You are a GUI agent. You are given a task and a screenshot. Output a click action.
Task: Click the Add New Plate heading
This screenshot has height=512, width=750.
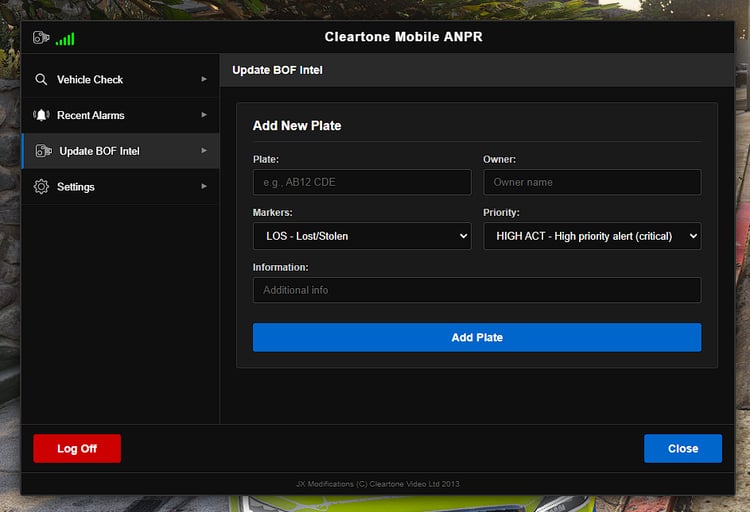(297, 126)
